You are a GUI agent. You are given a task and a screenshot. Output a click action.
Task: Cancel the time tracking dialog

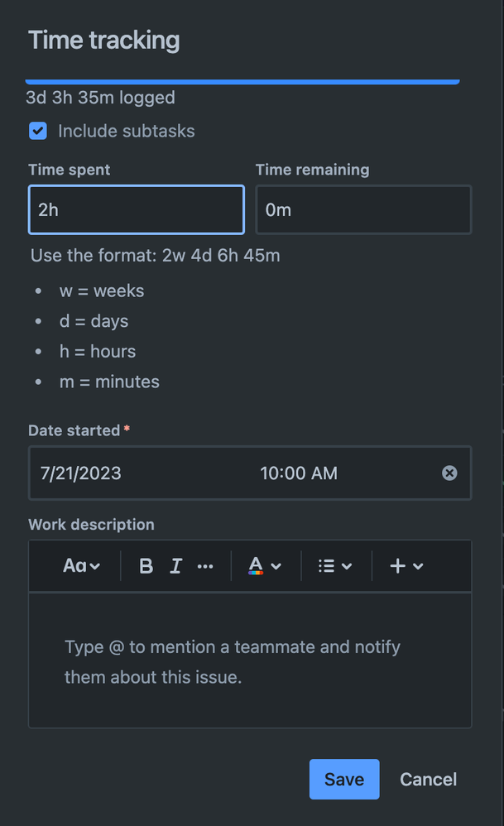coord(428,779)
